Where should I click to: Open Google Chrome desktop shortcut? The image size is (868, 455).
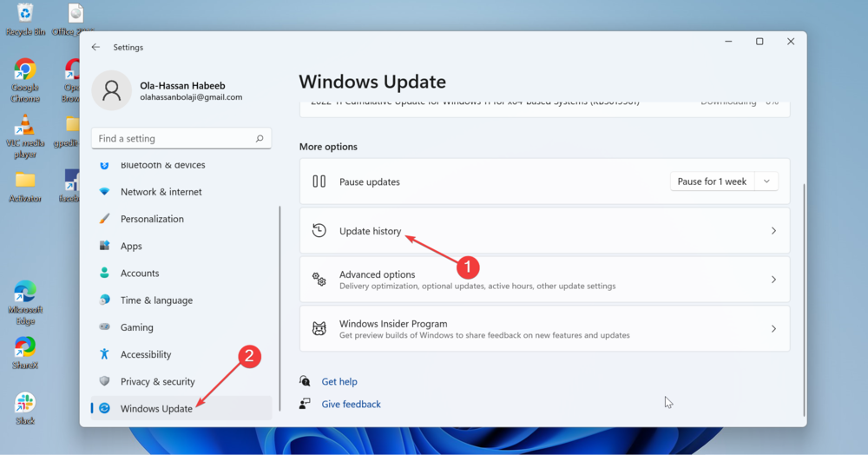pos(25,80)
